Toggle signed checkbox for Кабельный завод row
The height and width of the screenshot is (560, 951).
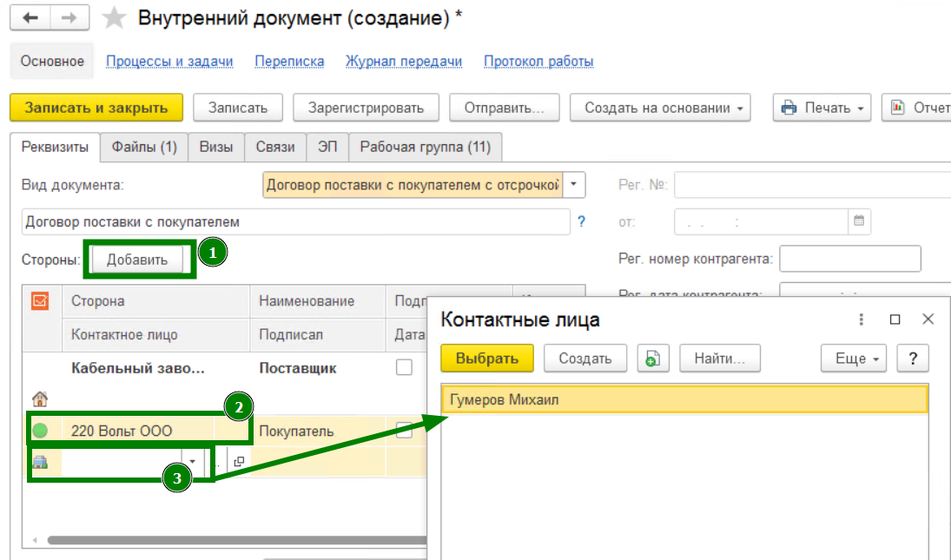[404, 367]
